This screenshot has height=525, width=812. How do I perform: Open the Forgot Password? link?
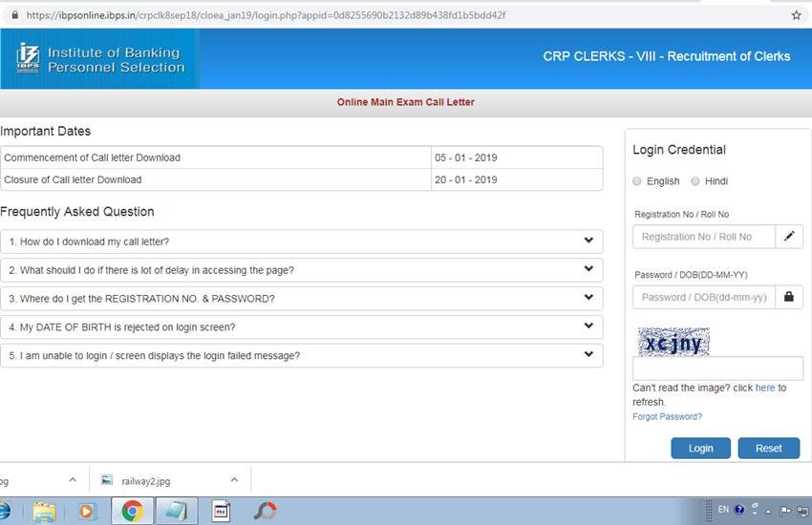coord(667,417)
